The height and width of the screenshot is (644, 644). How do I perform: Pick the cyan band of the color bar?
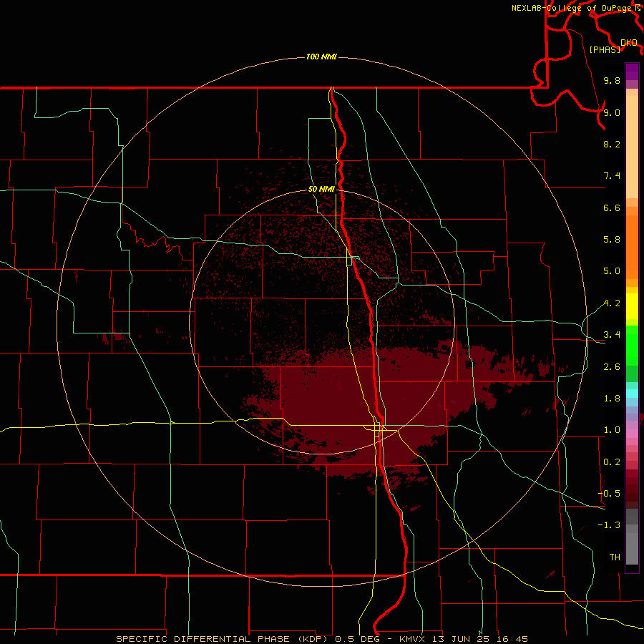[x=632, y=394]
